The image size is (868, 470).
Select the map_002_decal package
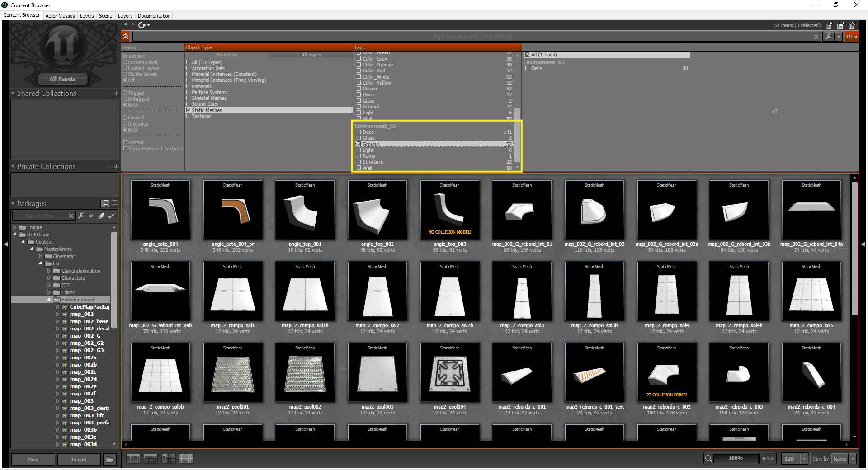tap(90, 329)
